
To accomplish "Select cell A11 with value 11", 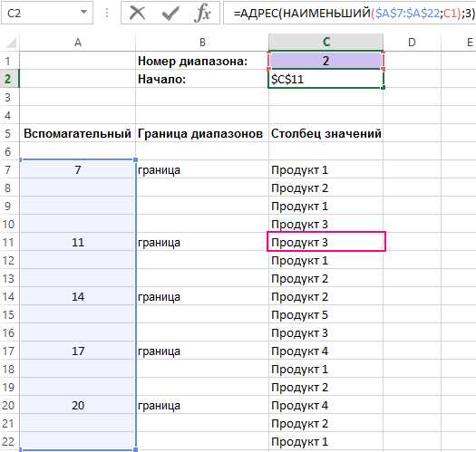I will pyautogui.click(x=78, y=242).
